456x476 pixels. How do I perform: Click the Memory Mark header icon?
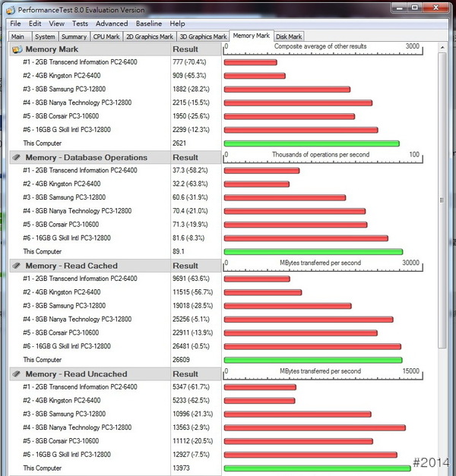pos(17,49)
